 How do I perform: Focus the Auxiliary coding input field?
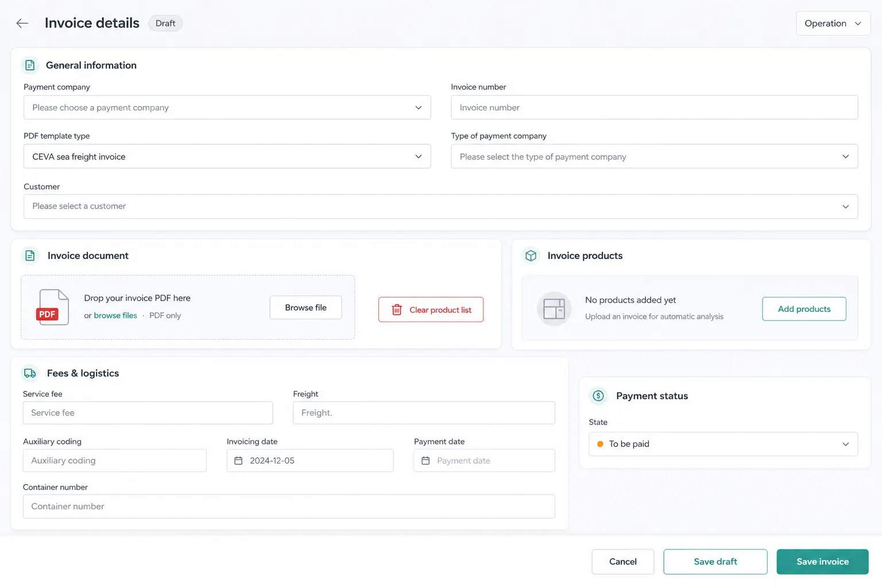114,461
